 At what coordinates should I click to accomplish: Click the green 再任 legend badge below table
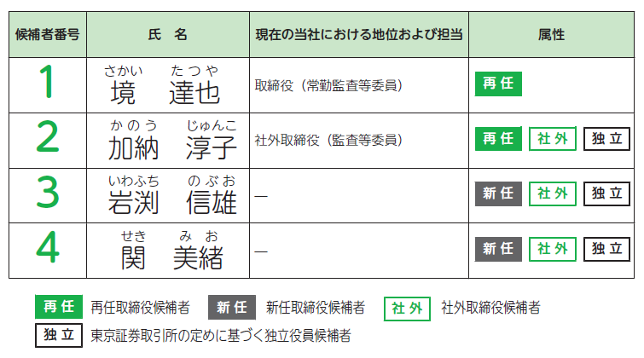pos(59,307)
